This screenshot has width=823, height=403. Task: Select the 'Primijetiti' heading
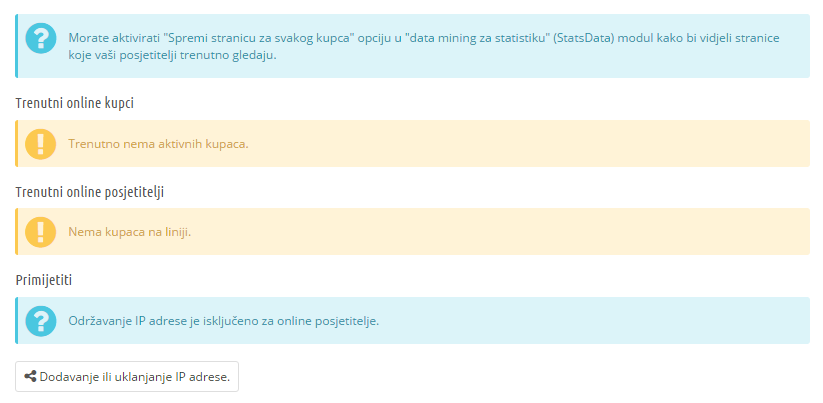44,281
